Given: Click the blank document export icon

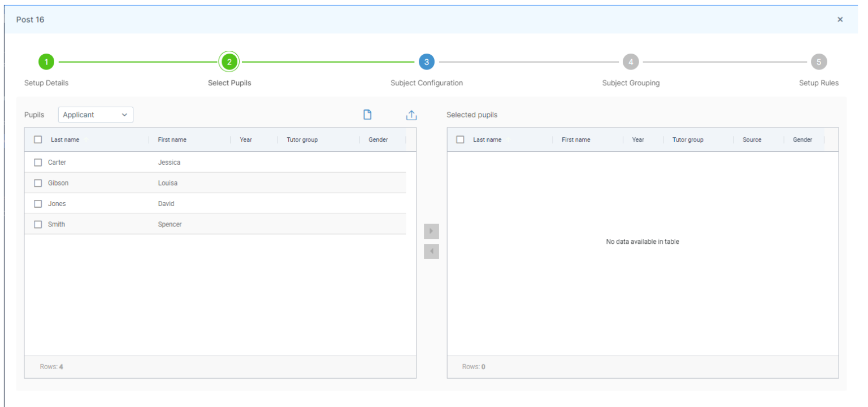Looking at the screenshot, I should [x=367, y=115].
